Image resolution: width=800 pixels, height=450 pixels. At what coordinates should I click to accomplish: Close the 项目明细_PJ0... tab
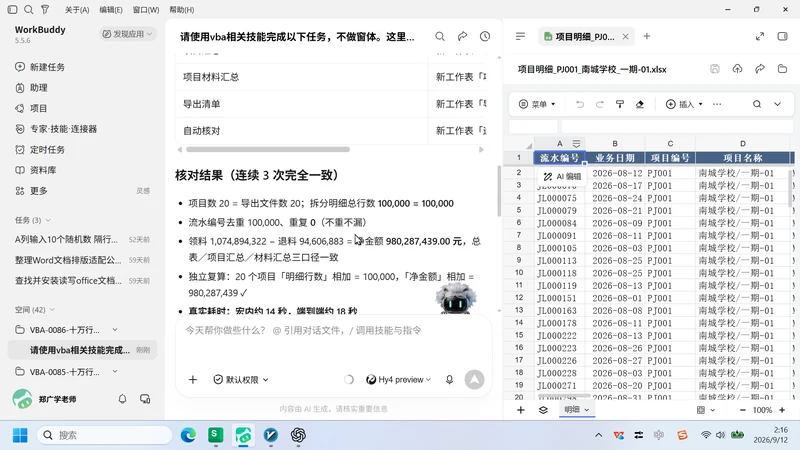[625, 36]
